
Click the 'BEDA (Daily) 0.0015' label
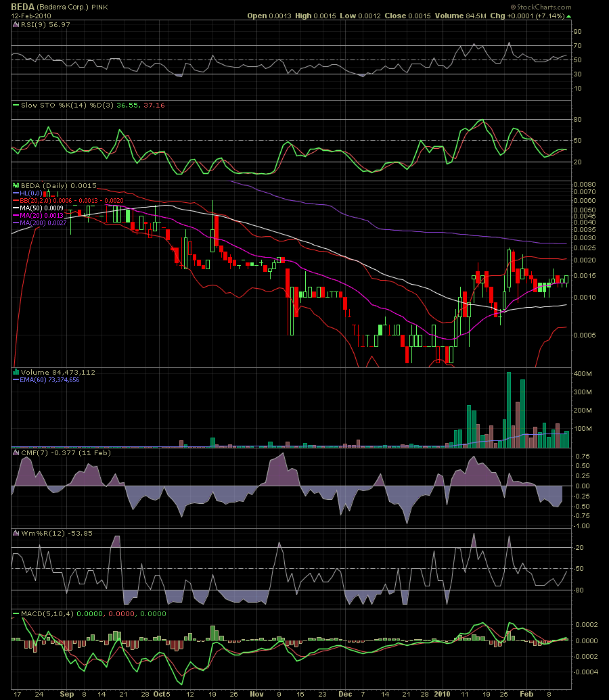tap(59, 185)
